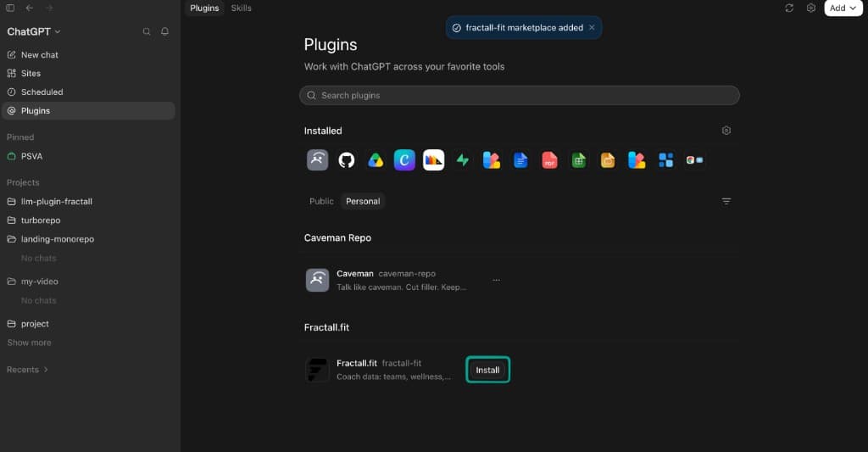Open the installed Google Drive plugin icon

pos(376,160)
